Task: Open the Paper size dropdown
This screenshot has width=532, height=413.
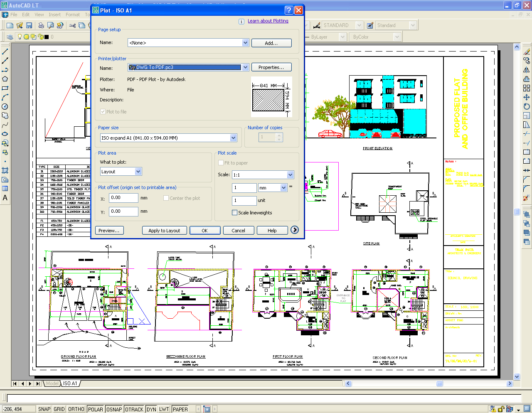Action: (x=233, y=138)
